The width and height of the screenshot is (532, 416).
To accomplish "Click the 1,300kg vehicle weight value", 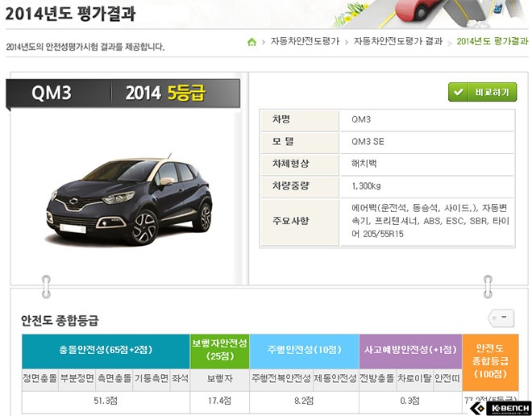I will pyautogui.click(x=366, y=186).
